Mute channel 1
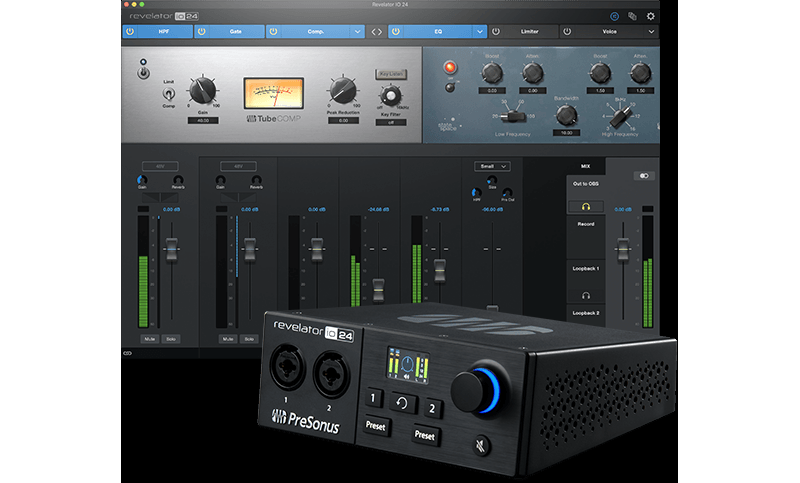Viewport: 800px width, 483px height. click(149, 339)
